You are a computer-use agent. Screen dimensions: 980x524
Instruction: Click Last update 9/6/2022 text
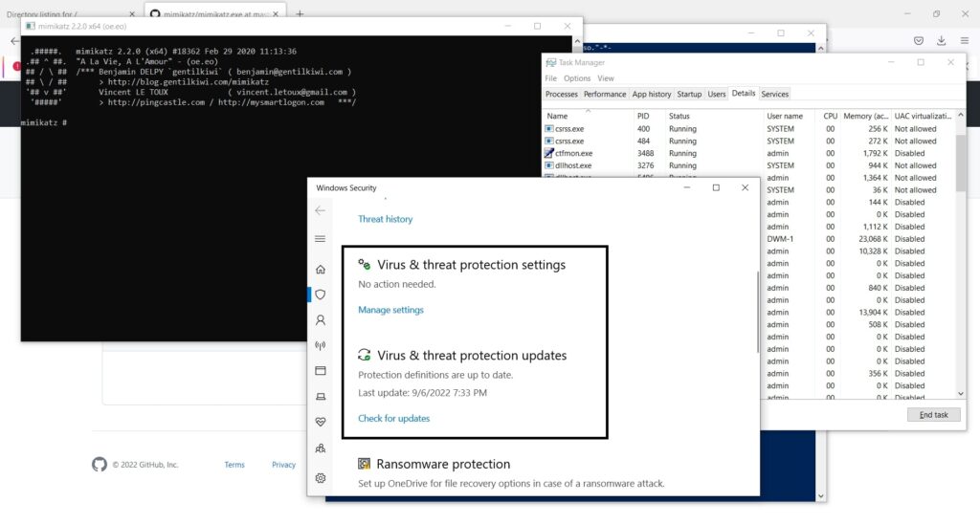422,393
